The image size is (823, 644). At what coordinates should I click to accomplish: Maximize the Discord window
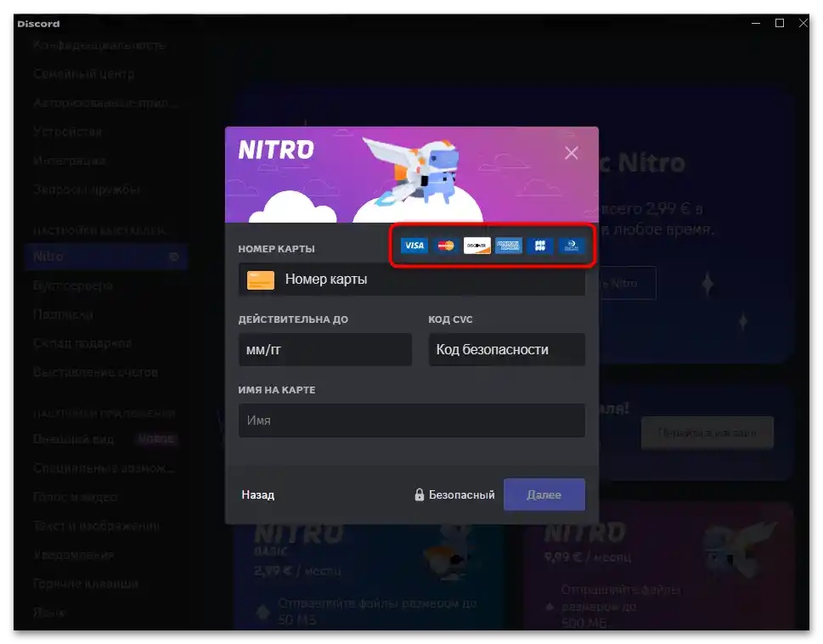click(780, 24)
